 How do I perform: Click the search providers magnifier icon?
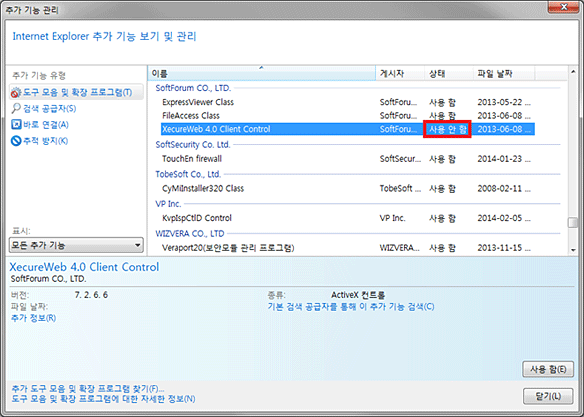(16, 108)
